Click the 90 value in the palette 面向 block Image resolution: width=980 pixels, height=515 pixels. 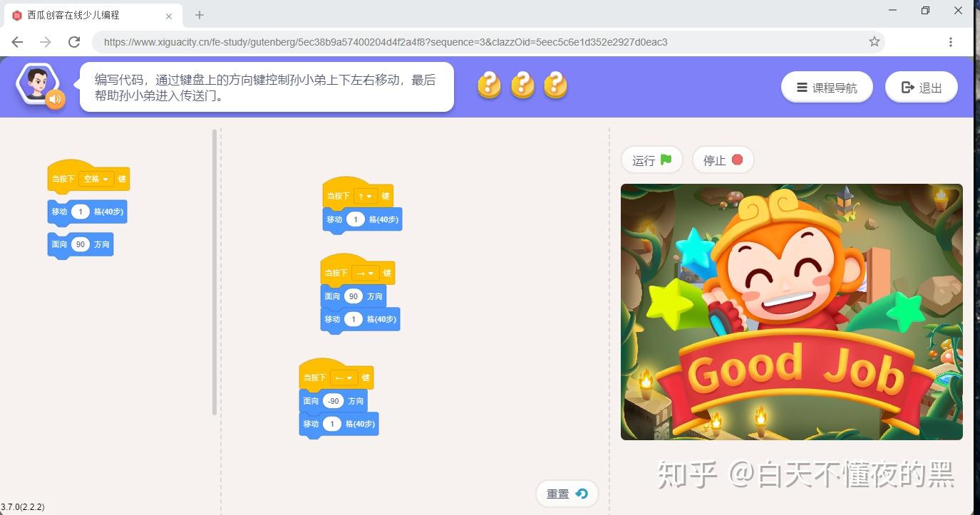(81, 244)
